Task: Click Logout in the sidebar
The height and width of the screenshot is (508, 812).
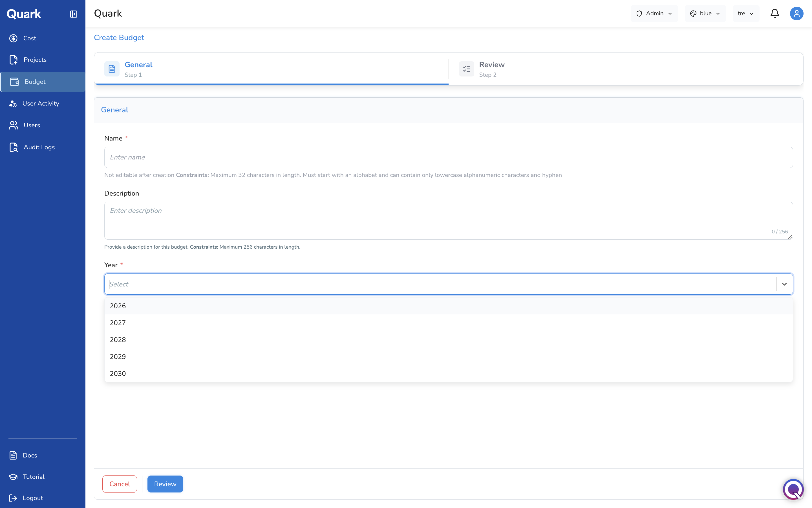Action: [x=43, y=498]
